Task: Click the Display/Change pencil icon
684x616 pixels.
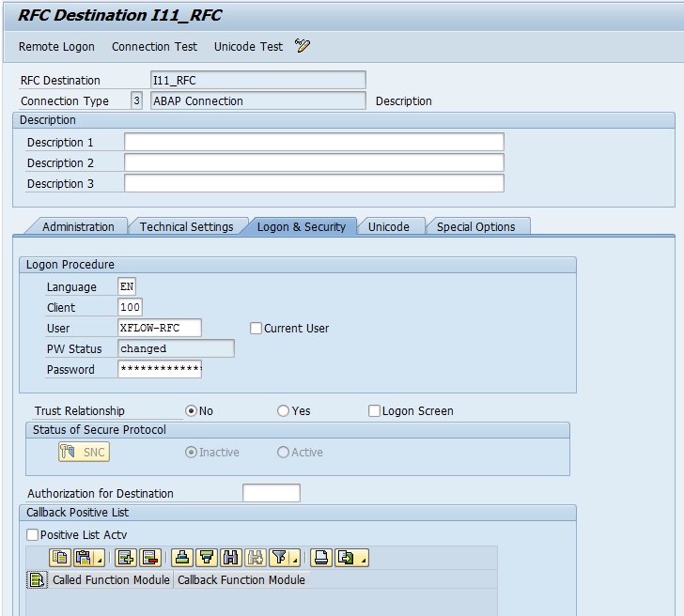Action: pyautogui.click(x=302, y=46)
